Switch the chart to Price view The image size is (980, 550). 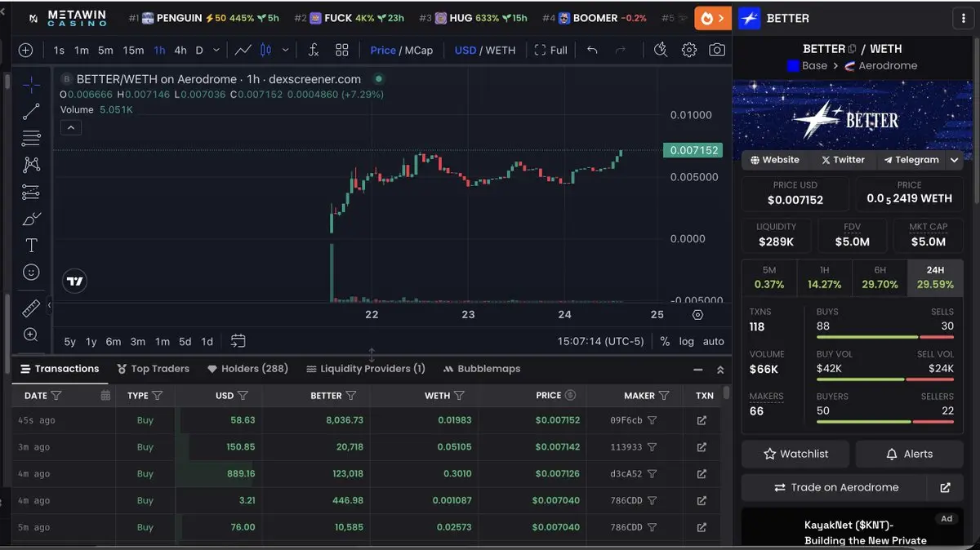[383, 50]
